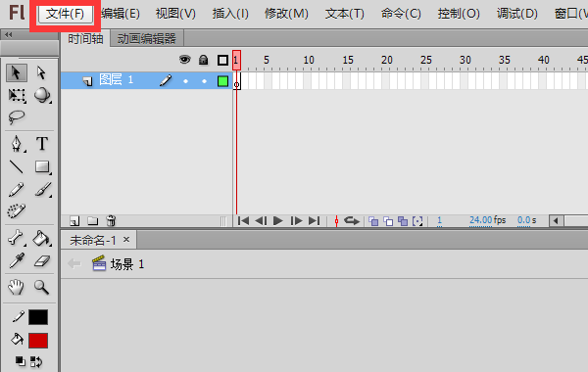Step forward one frame button
This screenshot has width=588, height=372.
(296, 221)
